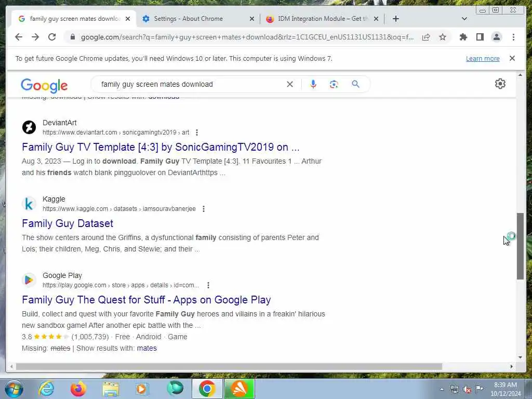
Task: Click the DeviantArt favicon
Action: click(x=29, y=128)
